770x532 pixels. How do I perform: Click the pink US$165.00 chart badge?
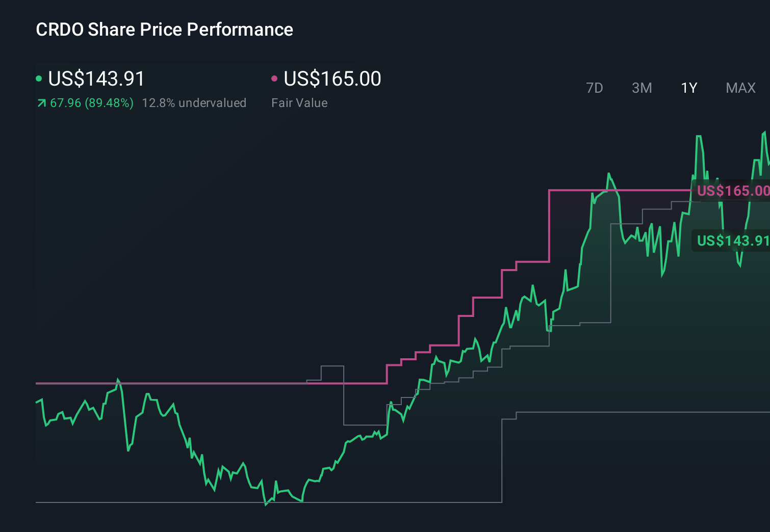coord(733,191)
